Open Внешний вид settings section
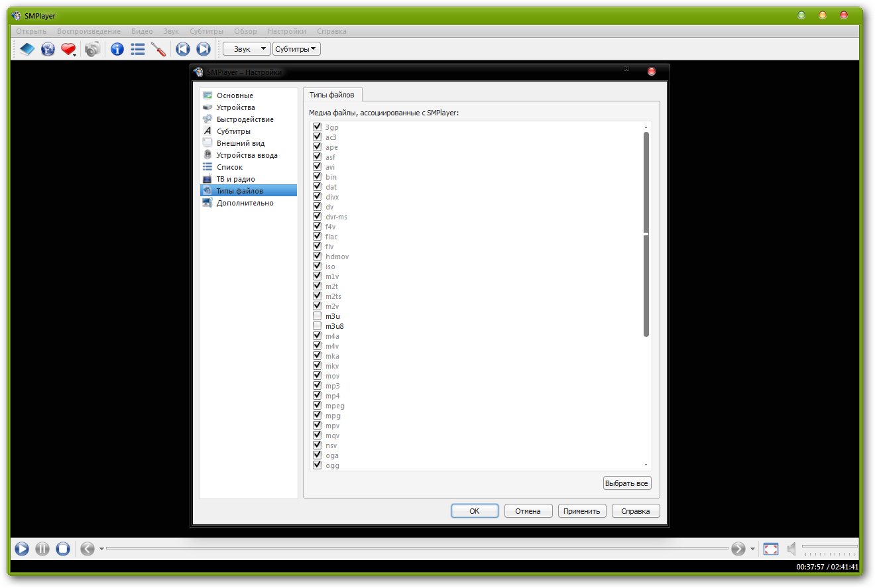This screenshot has height=588, width=875. click(249, 143)
